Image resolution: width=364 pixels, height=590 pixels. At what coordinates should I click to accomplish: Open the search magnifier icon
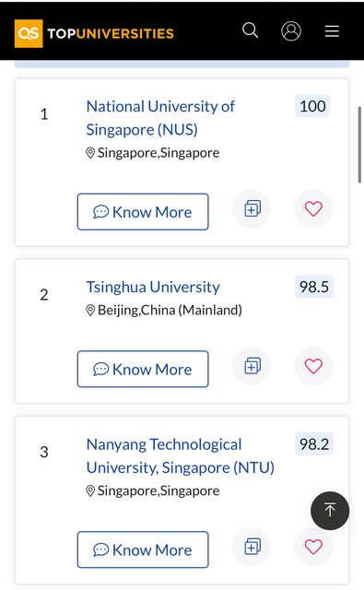coord(250,30)
